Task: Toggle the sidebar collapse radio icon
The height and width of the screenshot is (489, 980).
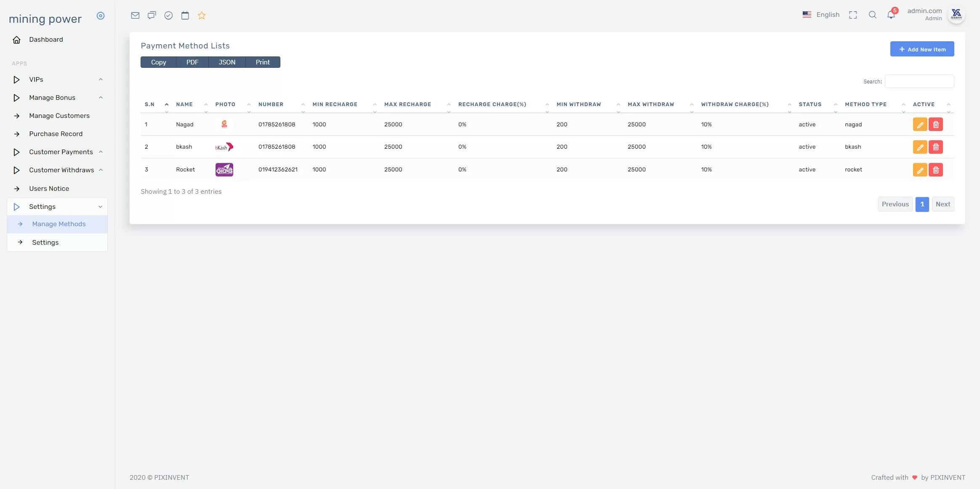Action: [x=101, y=16]
